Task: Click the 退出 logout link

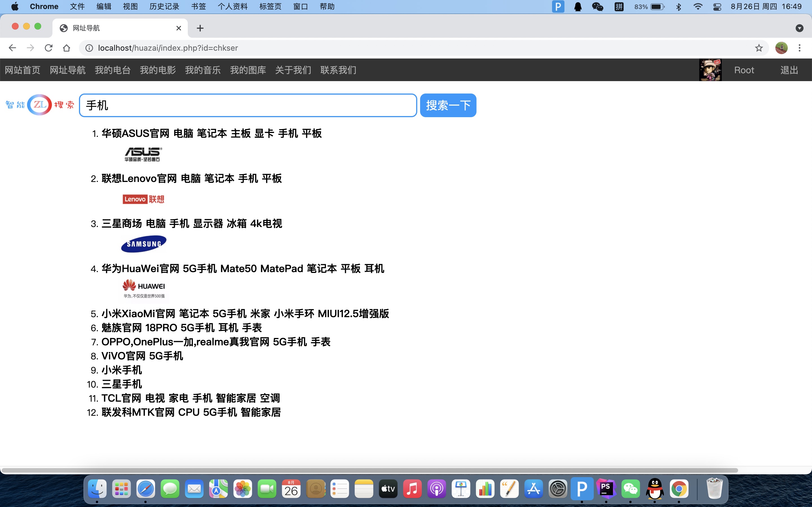Action: [789, 70]
